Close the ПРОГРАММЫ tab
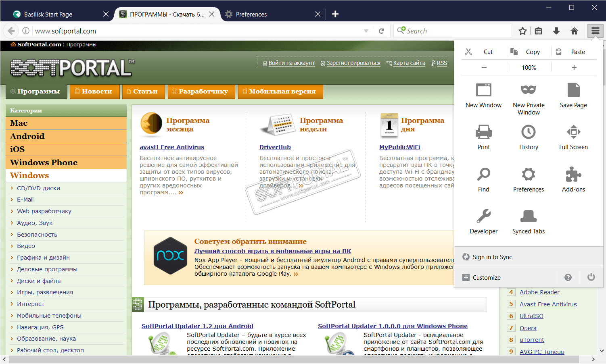Screen dimensions: 606x364 tap(211, 14)
